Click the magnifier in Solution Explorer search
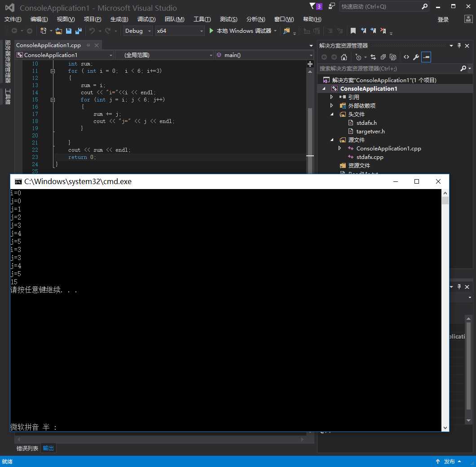The image size is (476, 467). click(463, 68)
